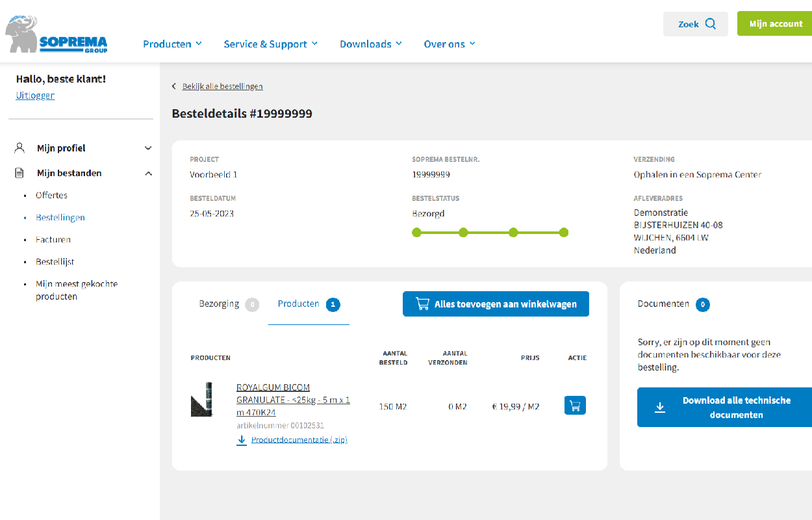812x520 pixels.
Task: Switch to the Bezorging tab
Action: (229, 304)
